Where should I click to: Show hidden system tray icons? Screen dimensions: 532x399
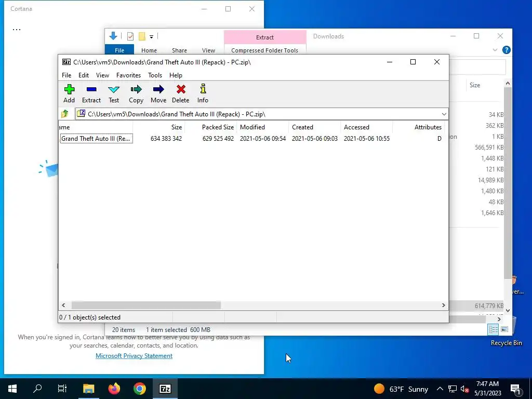[x=440, y=389]
